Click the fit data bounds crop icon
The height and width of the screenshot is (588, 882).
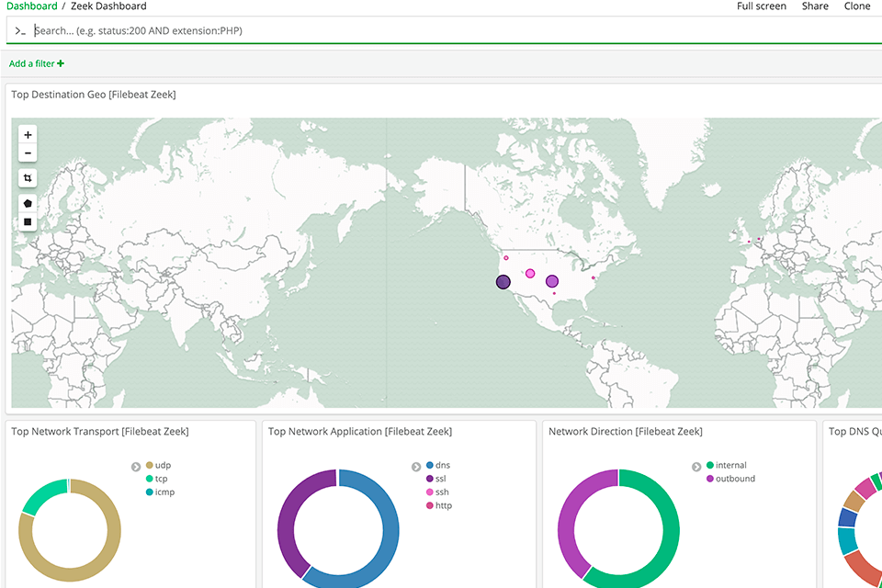(28, 178)
